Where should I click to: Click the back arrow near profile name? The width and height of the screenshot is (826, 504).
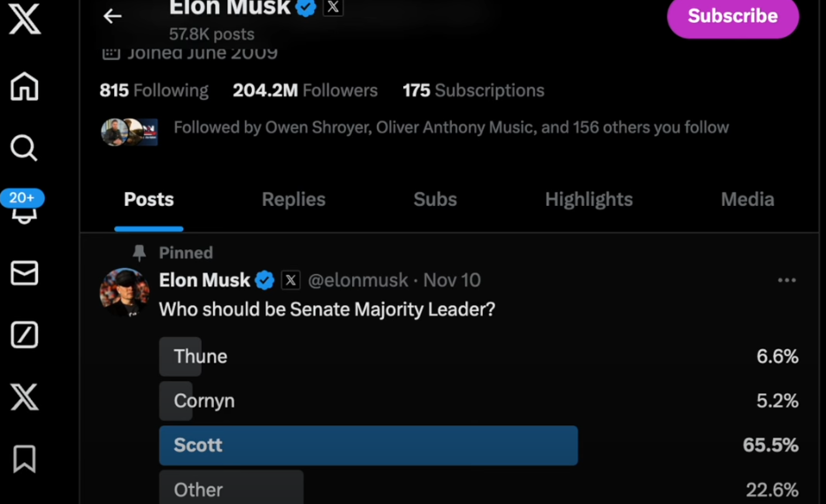[x=112, y=16]
